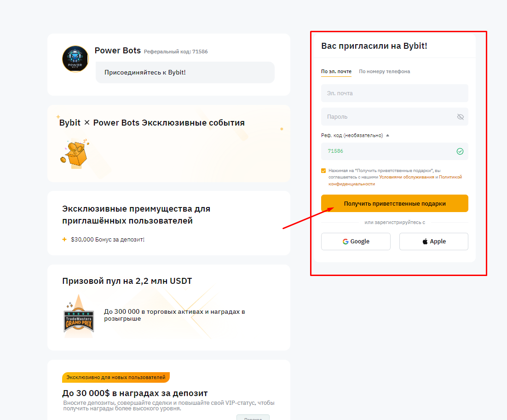This screenshot has height=420, width=507.
Task: Click the plus icon before $30,000 bonus text
Action: [64, 239]
